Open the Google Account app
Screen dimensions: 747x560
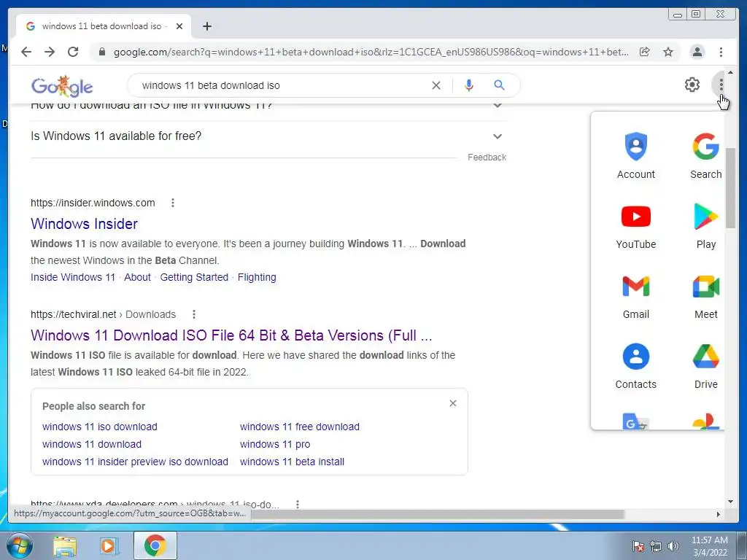point(635,156)
